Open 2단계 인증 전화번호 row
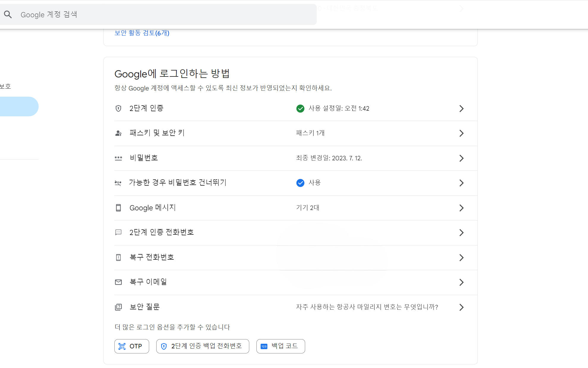This screenshot has width=588, height=368. pyautogui.click(x=296, y=233)
